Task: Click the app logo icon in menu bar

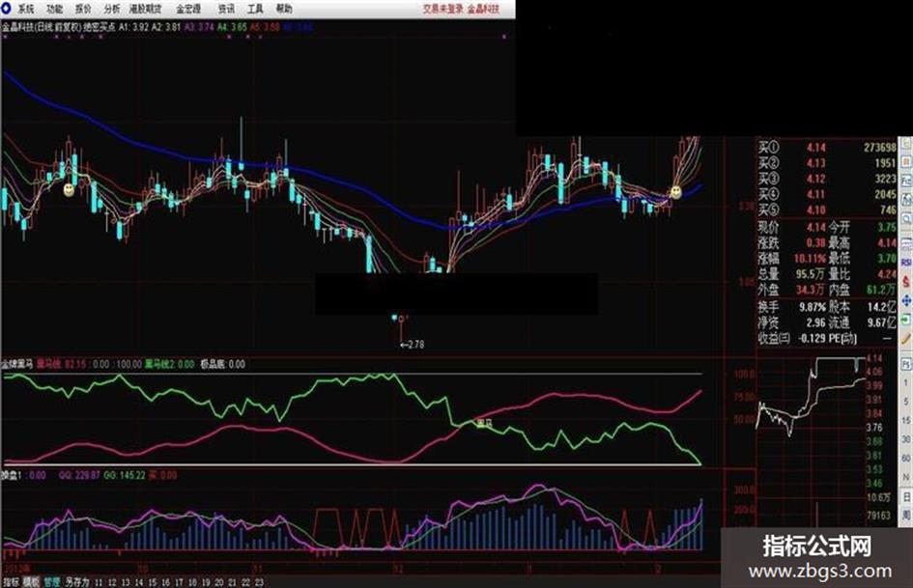Action: pos(6,8)
